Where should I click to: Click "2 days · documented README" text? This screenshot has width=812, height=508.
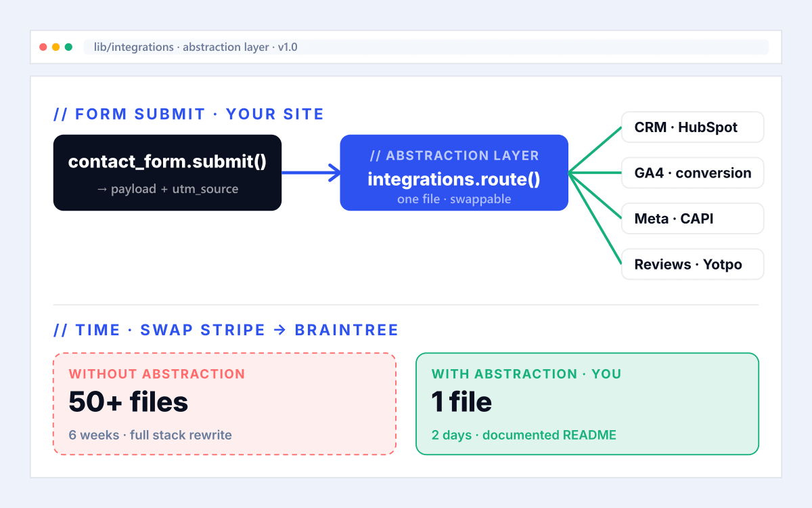[x=524, y=435]
